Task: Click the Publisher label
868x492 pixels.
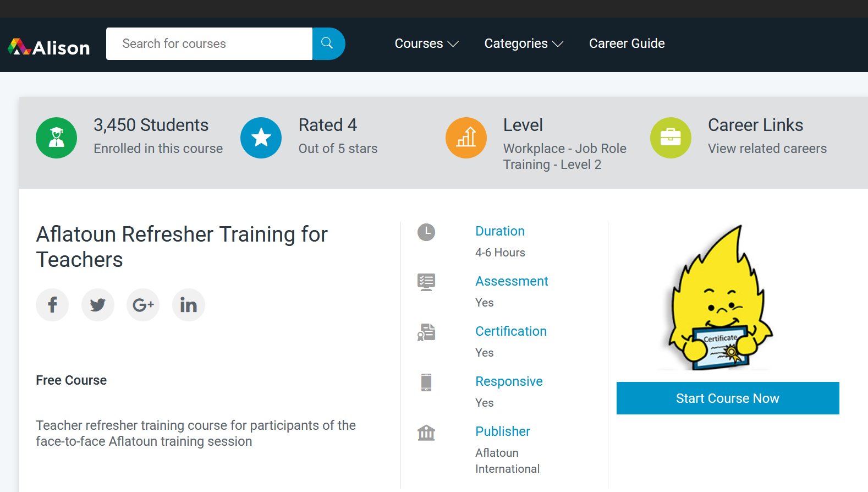Action: tap(503, 431)
